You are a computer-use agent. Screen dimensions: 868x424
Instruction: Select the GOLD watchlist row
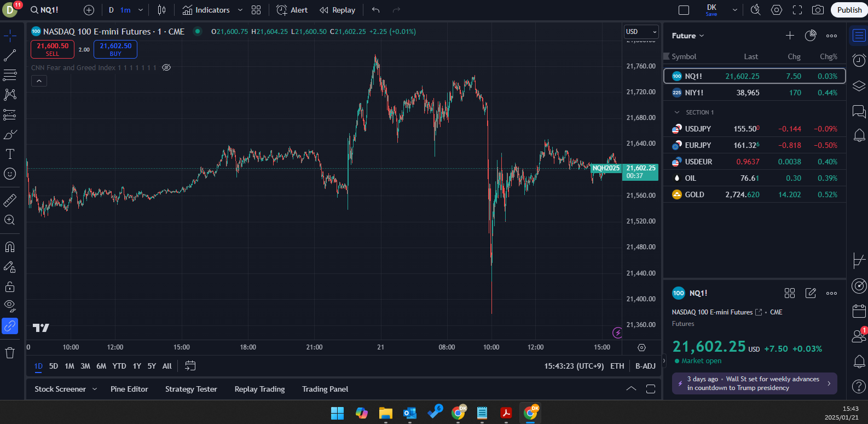point(755,194)
